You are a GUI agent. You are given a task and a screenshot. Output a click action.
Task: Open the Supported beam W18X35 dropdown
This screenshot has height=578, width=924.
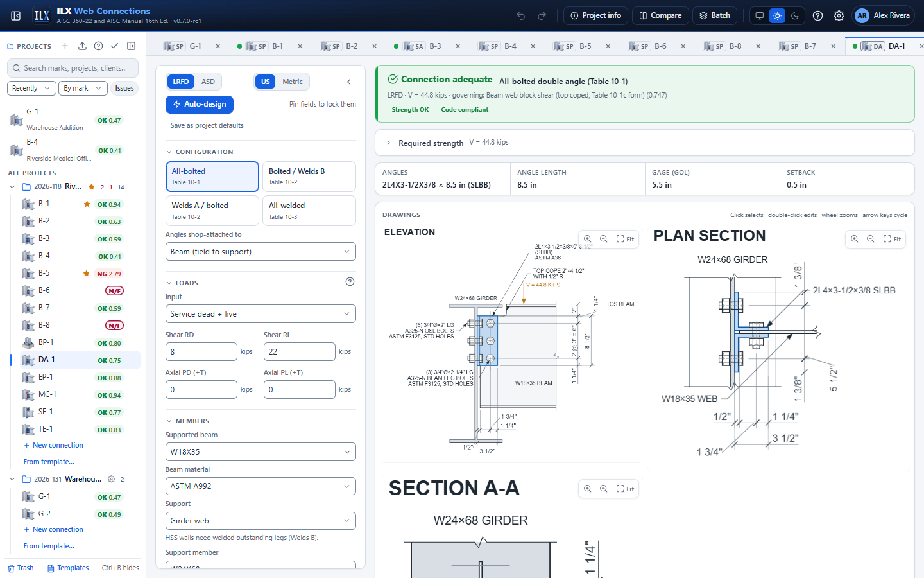[x=261, y=452]
